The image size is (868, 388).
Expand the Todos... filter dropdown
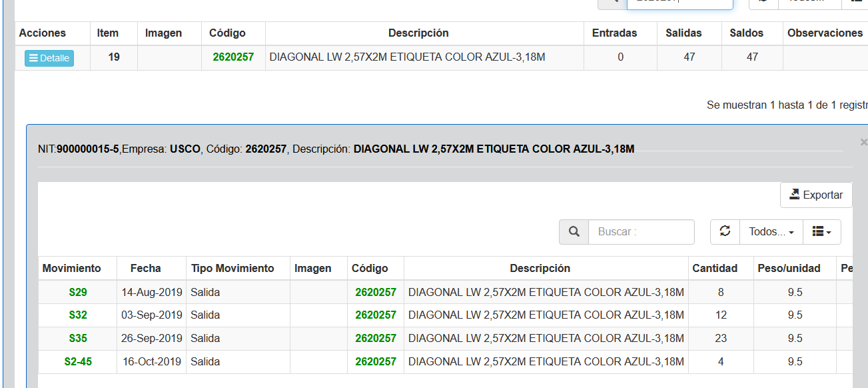pos(771,231)
